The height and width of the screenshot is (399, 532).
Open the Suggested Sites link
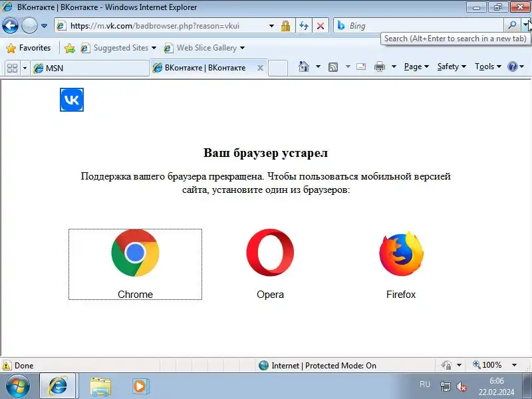tap(114, 48)
